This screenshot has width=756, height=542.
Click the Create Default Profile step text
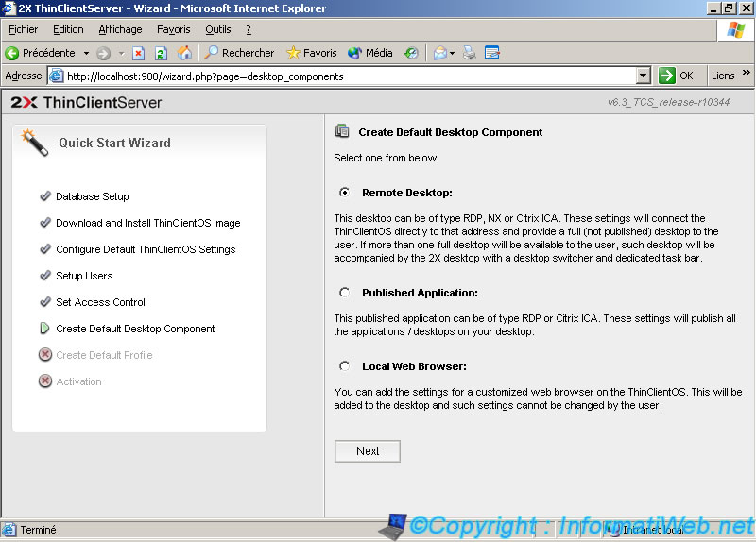pyautogui.click(x=104, y=355)
